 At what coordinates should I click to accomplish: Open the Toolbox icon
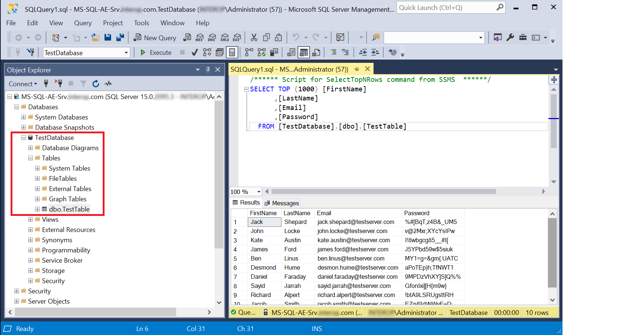pos(523,37)
